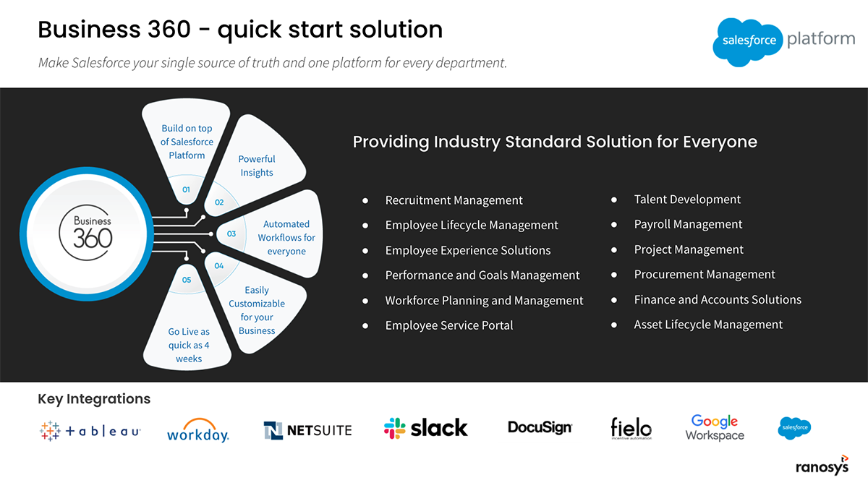Click the Tableau logo
The height and width of the screenshot is (488, 868).
point(90,431)
